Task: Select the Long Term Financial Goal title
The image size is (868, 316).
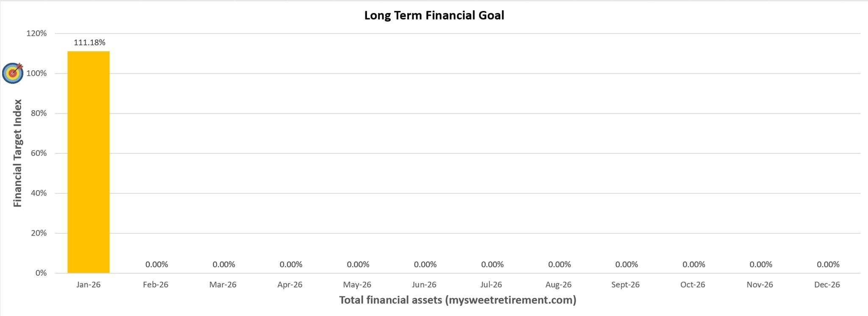Action: (434, 16)
